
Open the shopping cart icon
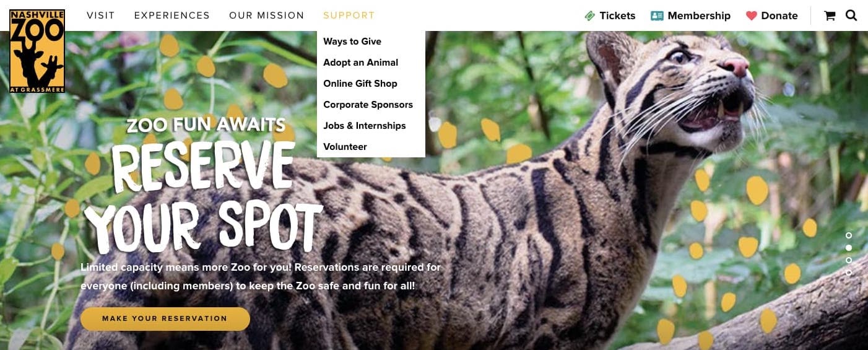click(830, 16)
